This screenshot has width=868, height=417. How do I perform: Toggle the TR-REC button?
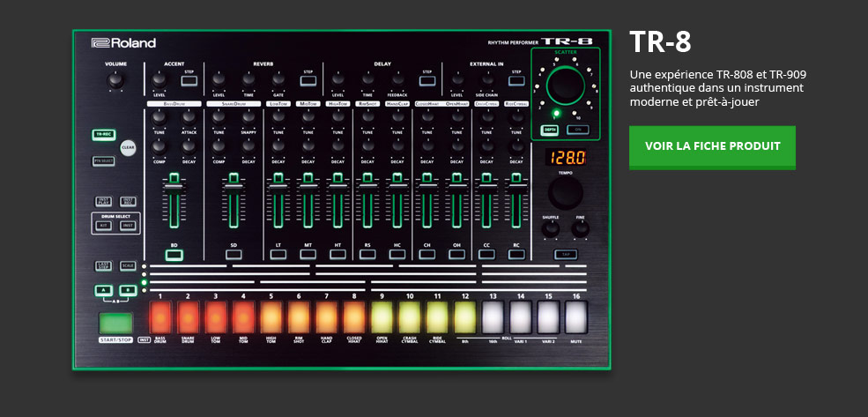point(103,135)
